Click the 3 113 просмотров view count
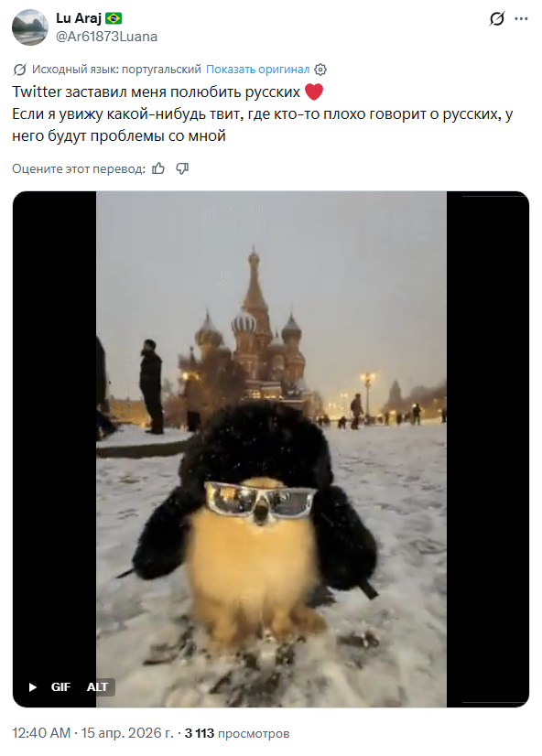This screenshot has height=756, width=542. point(237,733)
